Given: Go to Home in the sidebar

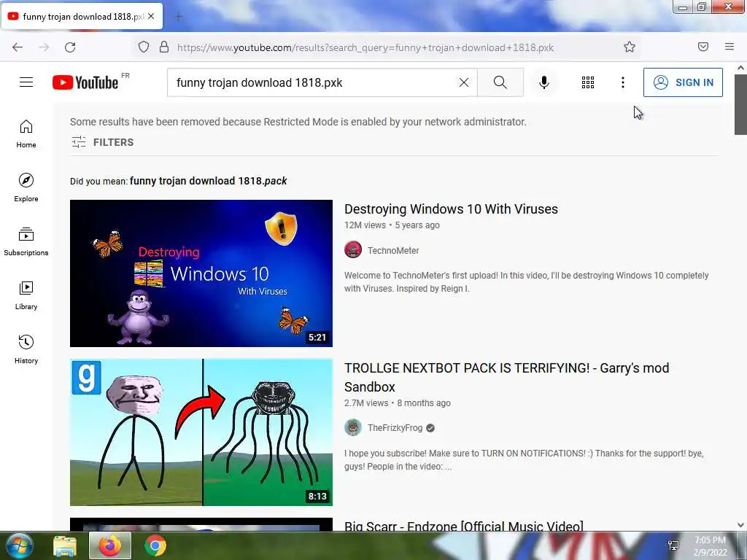Looking at the screenshot, I should coord(26,134).
